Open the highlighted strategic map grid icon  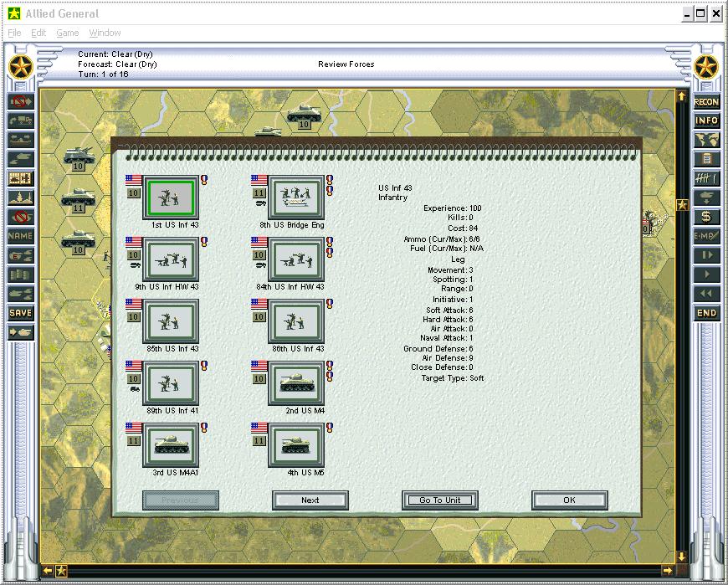(20, 178)
